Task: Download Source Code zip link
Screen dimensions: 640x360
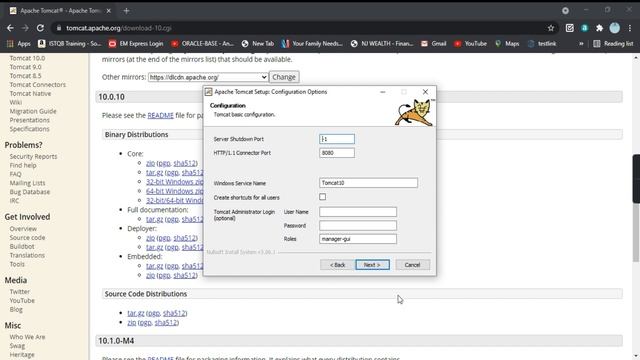Action: coord(131,322)
